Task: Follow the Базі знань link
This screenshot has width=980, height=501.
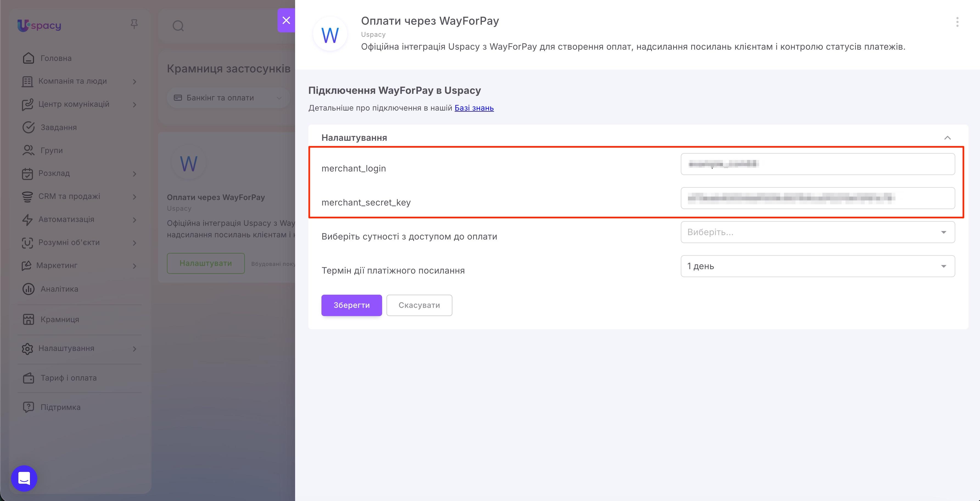Action: [474, 108]
